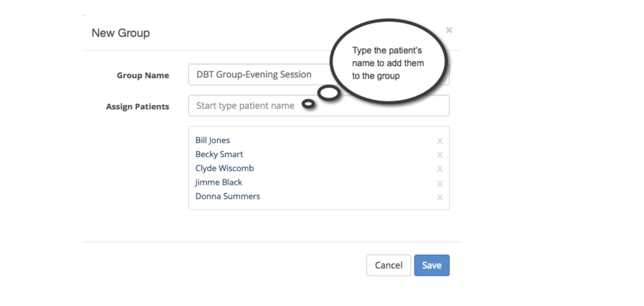Remove Jimme Black from the group
Viewport: 644px width, 306px height.
tap(440, 183)
